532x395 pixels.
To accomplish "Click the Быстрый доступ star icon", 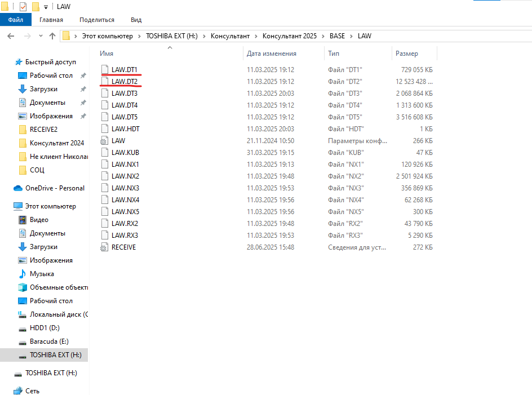I will [x=18, y=62].
